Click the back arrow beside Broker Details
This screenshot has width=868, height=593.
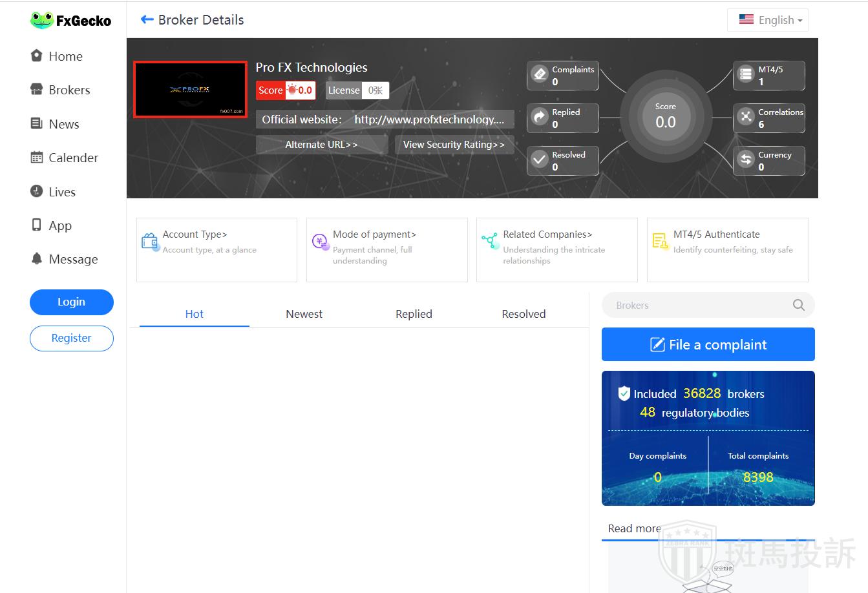tap(147, 20)
